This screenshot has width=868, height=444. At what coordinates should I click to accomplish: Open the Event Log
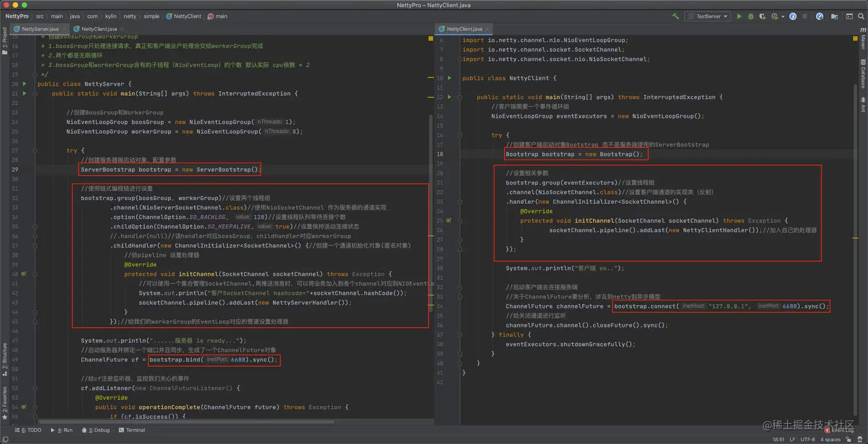point(839,430)
